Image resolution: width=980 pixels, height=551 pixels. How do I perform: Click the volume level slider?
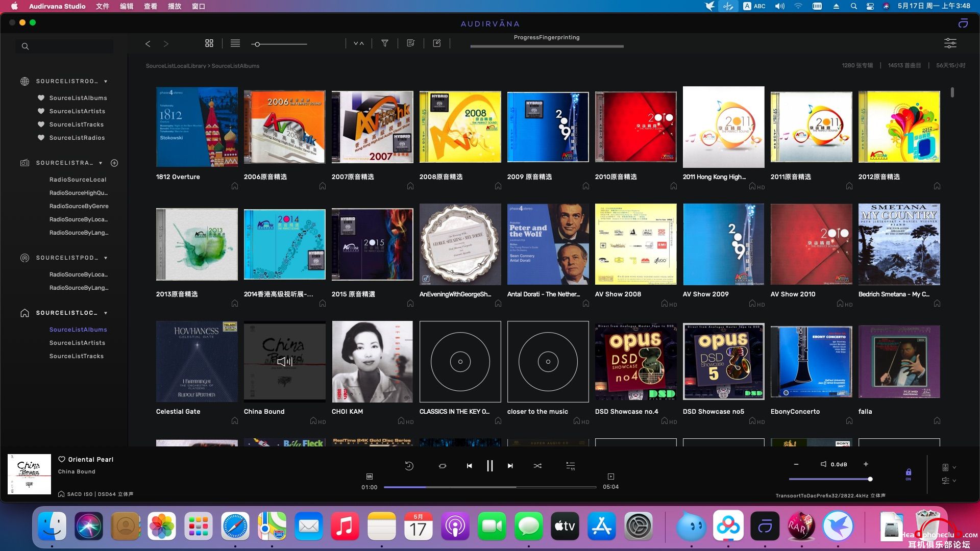(x=830, y=479)
